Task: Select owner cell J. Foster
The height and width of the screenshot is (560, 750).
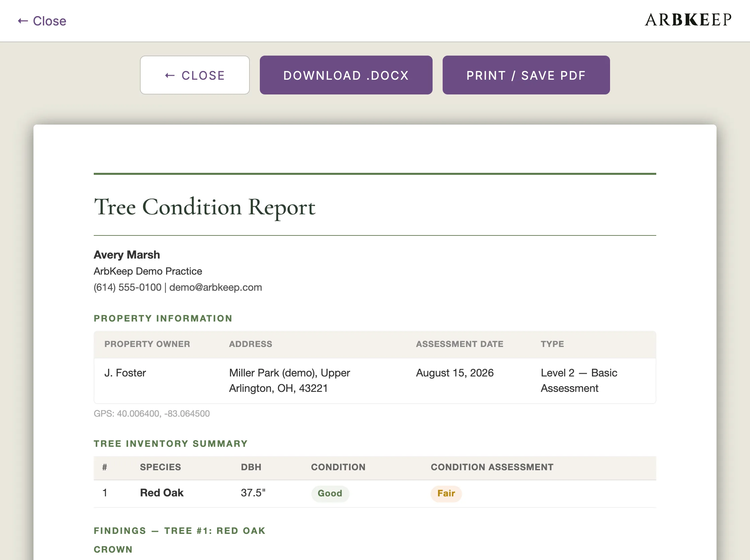Action: [x=125, y=373]
